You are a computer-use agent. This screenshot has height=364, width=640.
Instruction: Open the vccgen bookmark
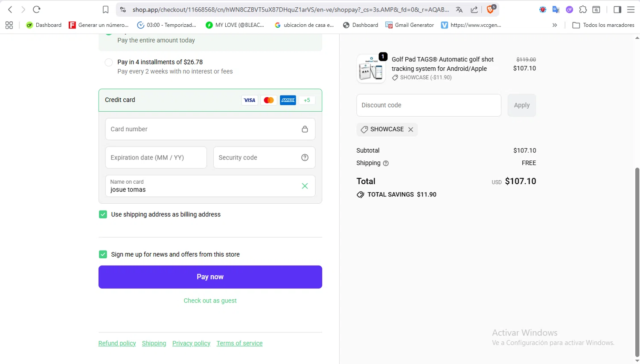click(x=471, y=25)
